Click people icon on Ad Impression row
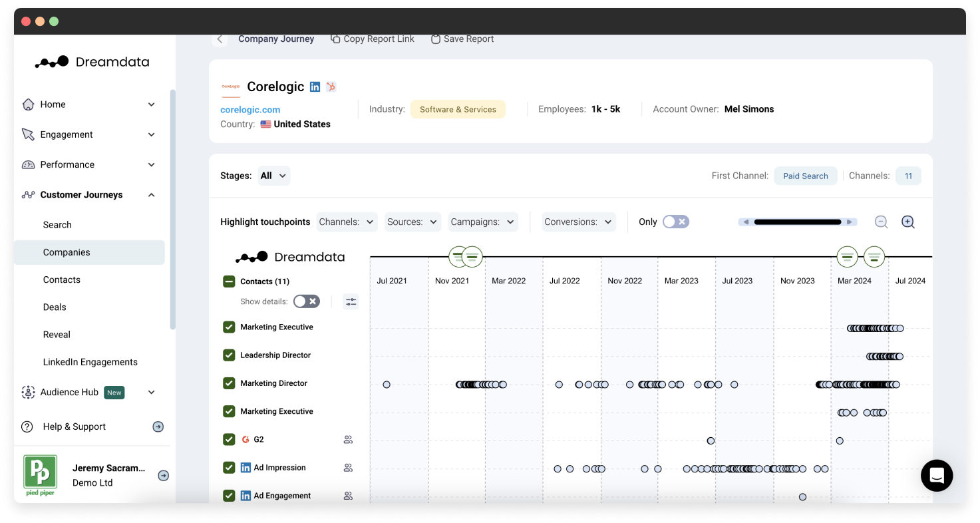The height and width of the screenshot is (523, 980). click(348, 468)
